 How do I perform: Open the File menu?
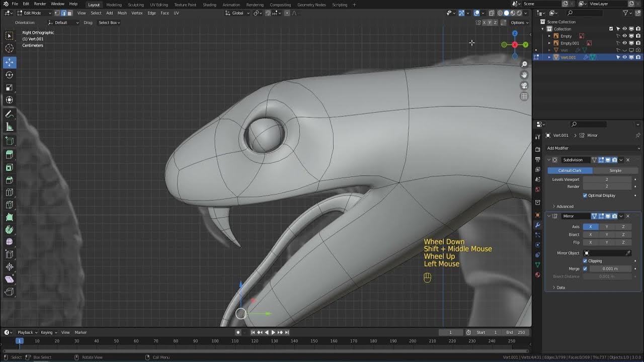(15, 4)
